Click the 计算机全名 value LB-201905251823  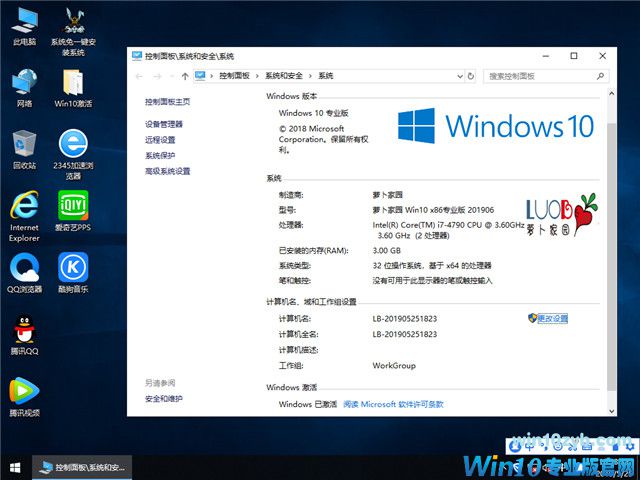[x=404, y=334]
